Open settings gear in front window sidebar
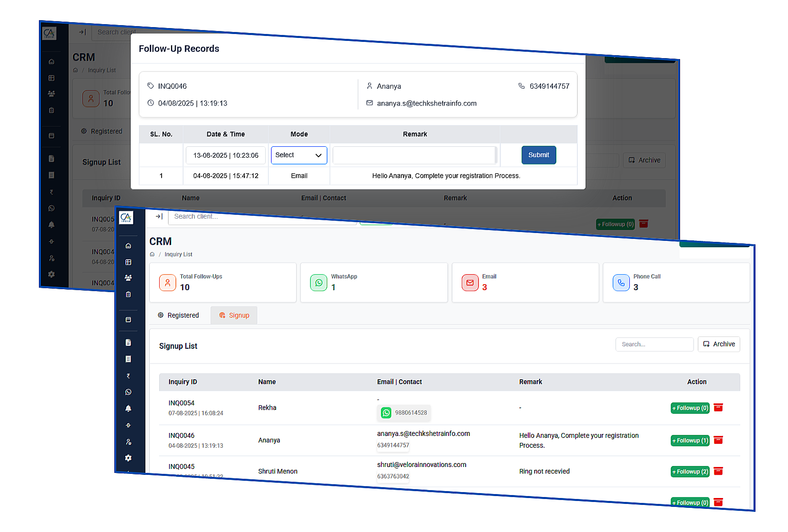 click(128, 458)
